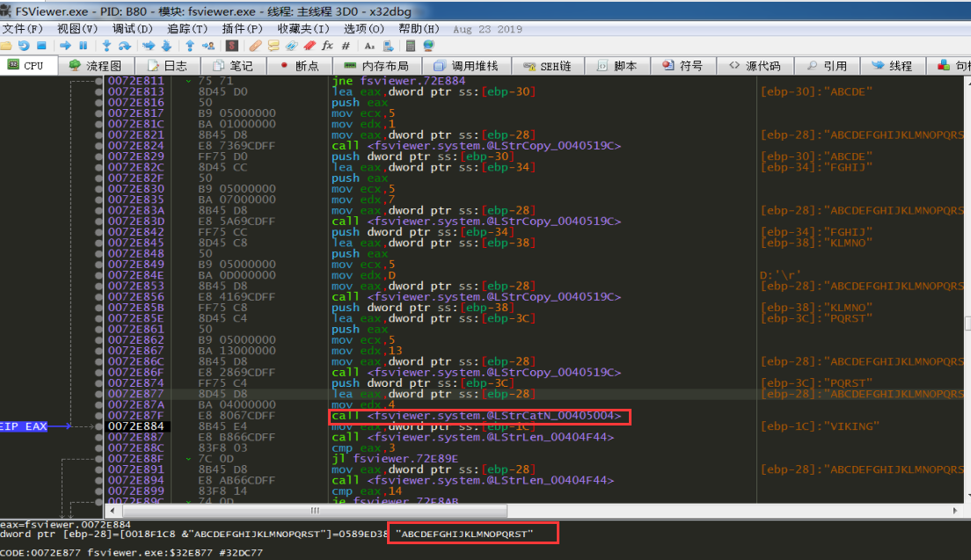Switch to the 断点 tab
The width and height of the screenshot is (971, 560).
(x=299, y=66)
